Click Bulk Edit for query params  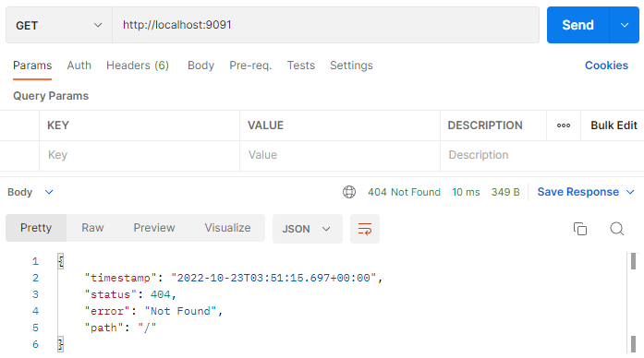tap(614, 125)
